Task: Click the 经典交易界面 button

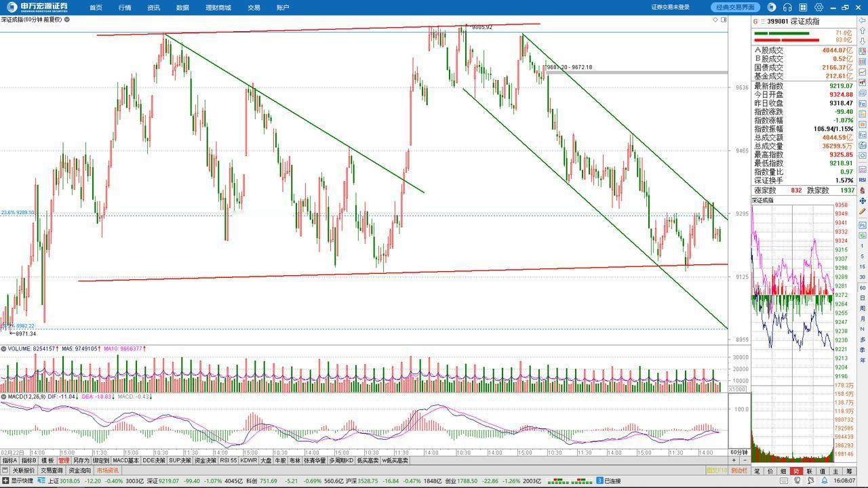Action: click(736, 7)
